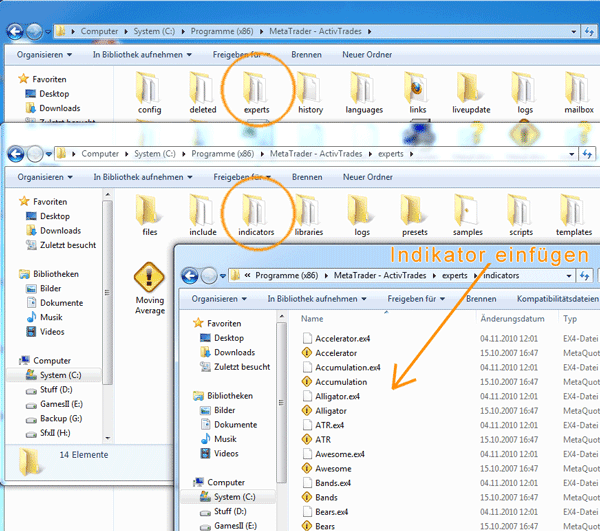
Task: Open address bar history dropdown in top window
Action: (574, 31)
